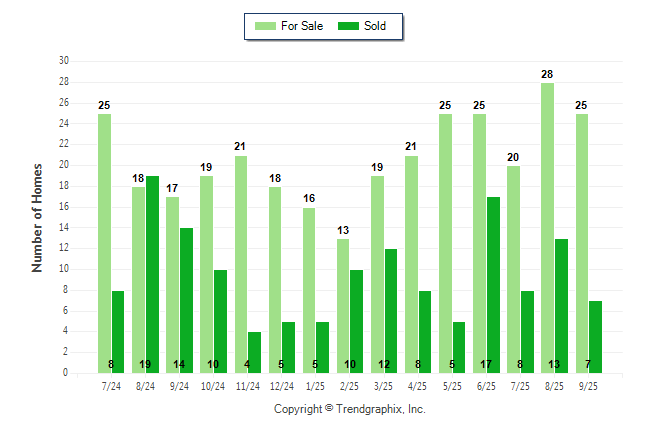Click the 3/25 x-axis label
The height and width of the screenshot is (434, 646).
click(384, 385)
